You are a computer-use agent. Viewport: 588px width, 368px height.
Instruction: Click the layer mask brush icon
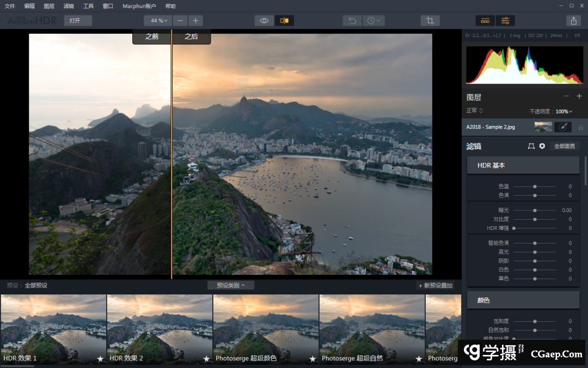click(x=563, y=127)
